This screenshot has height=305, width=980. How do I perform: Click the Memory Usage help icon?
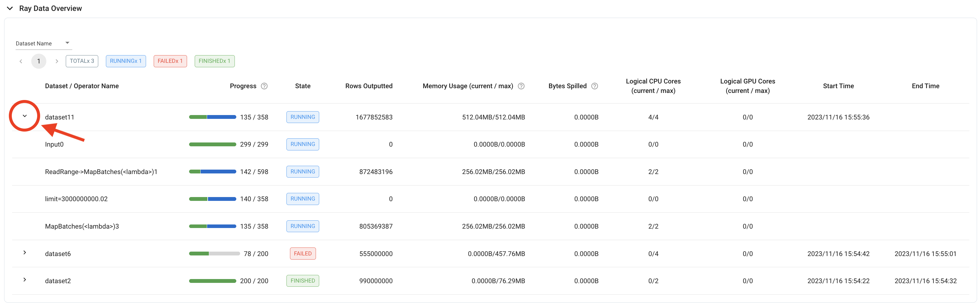point(521,86)
